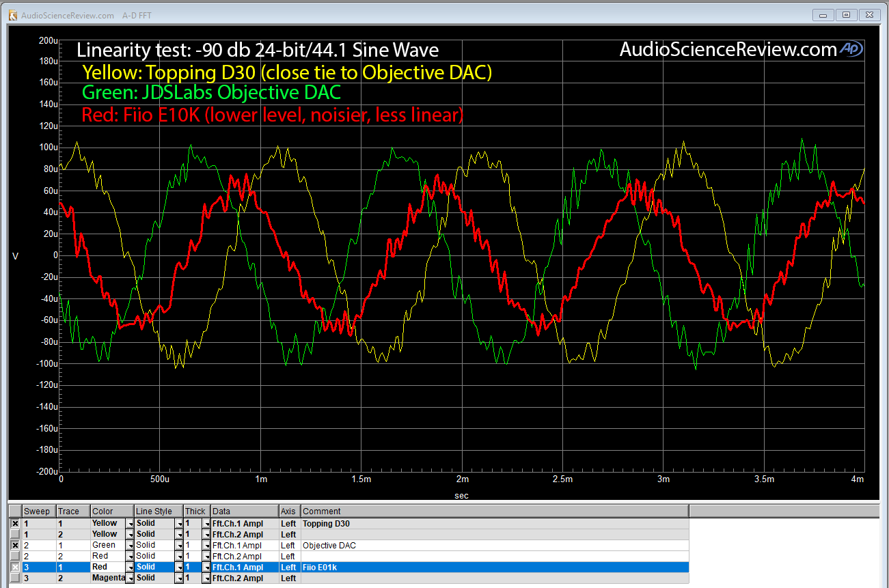Select the Objective DAC comment cell

495,545
